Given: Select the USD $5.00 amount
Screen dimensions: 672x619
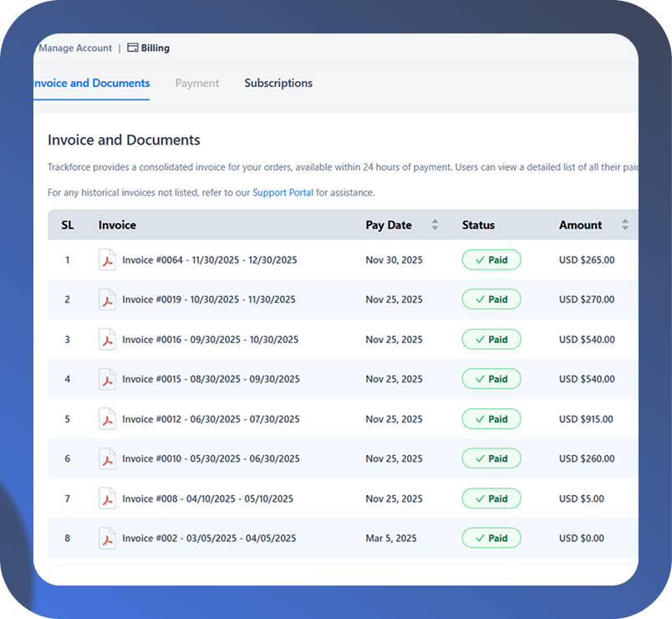Looking at the screenshot, I should 582,499.
